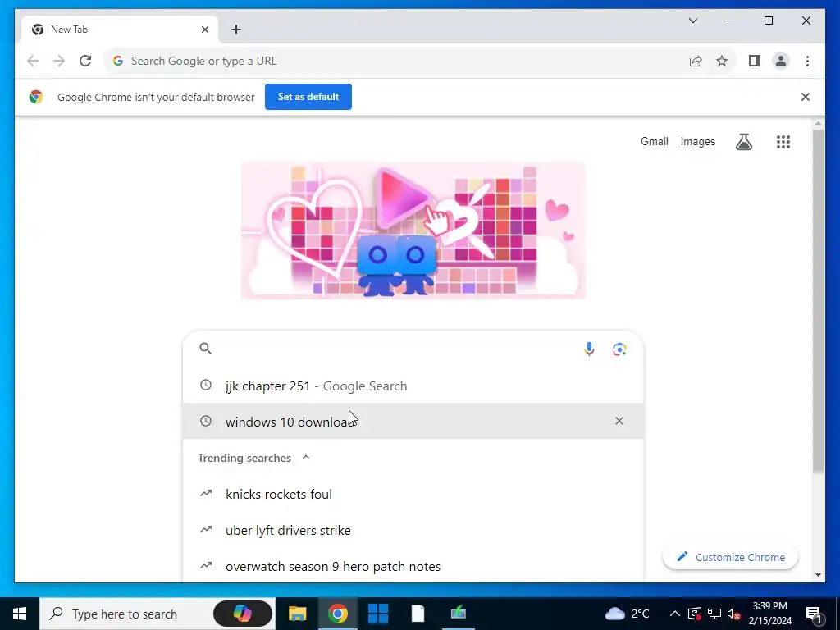Open Gmail link
Image resolution: width=840 pixels, height=630 pixels.
point(654,141)
